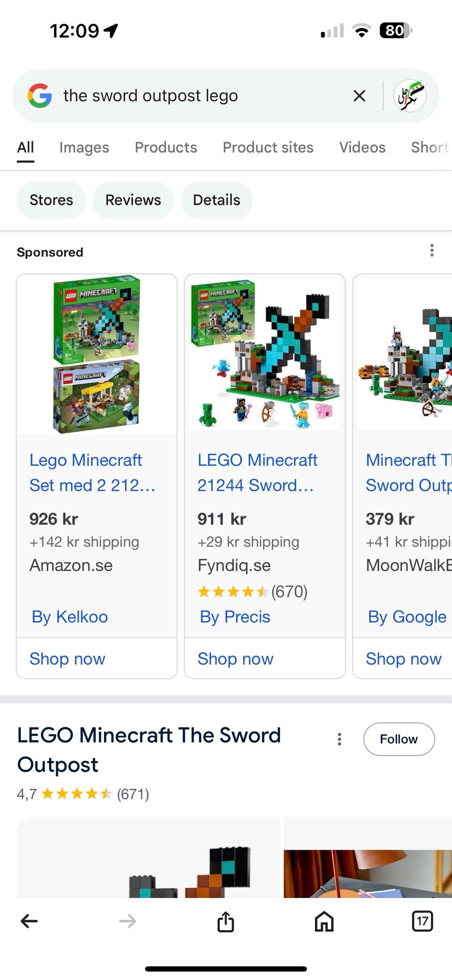Tap the home icon in bottom bar

pyautogui.click(x=324, y=922)
